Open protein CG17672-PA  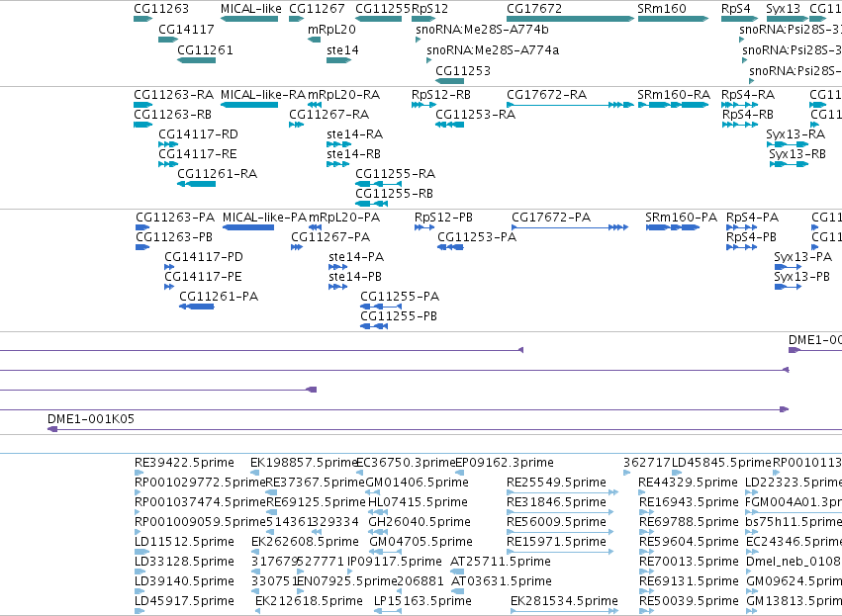pos(551,218)
